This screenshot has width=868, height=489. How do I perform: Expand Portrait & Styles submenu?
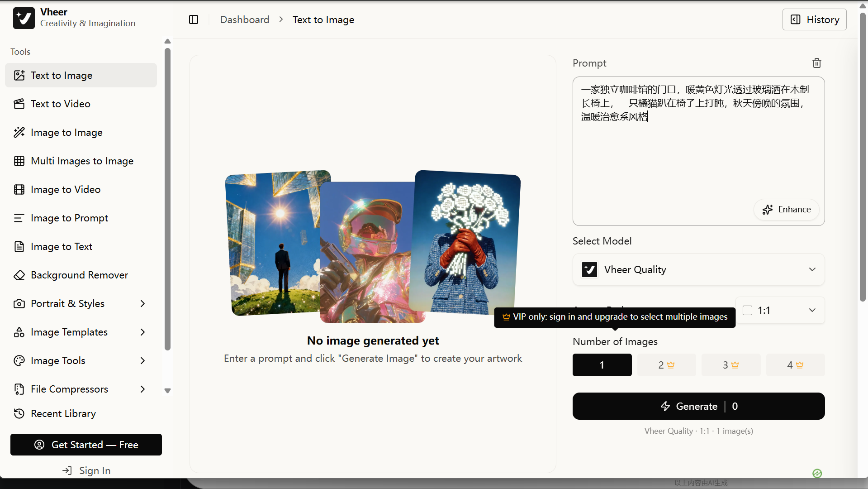81,303
